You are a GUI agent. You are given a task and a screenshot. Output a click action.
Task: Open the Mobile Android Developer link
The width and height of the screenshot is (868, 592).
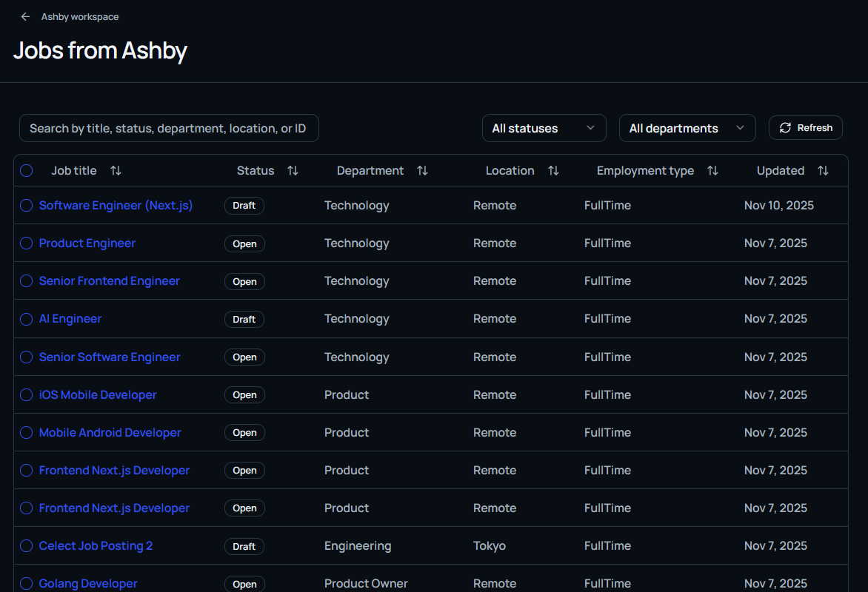coord(110,433)
